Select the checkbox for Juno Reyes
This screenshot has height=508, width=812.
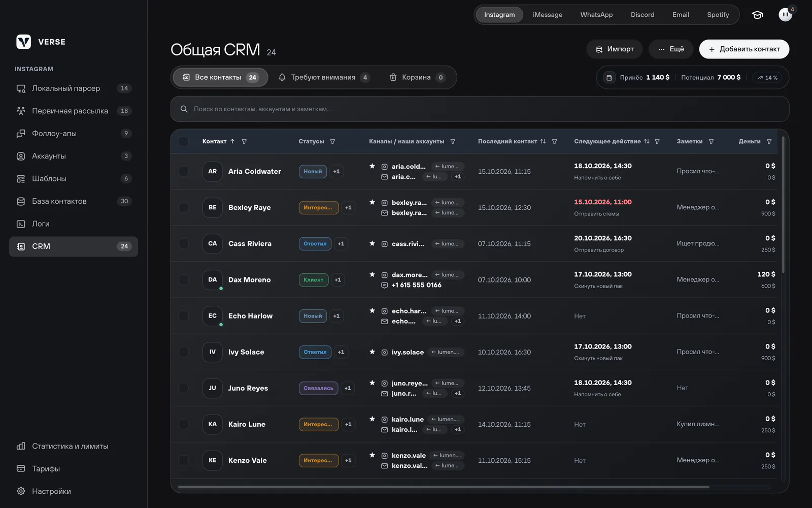click(184, 388)
